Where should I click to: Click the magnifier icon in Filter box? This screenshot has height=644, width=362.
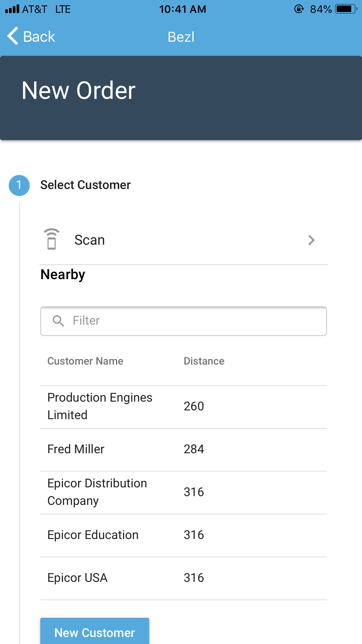pos(58,321)
